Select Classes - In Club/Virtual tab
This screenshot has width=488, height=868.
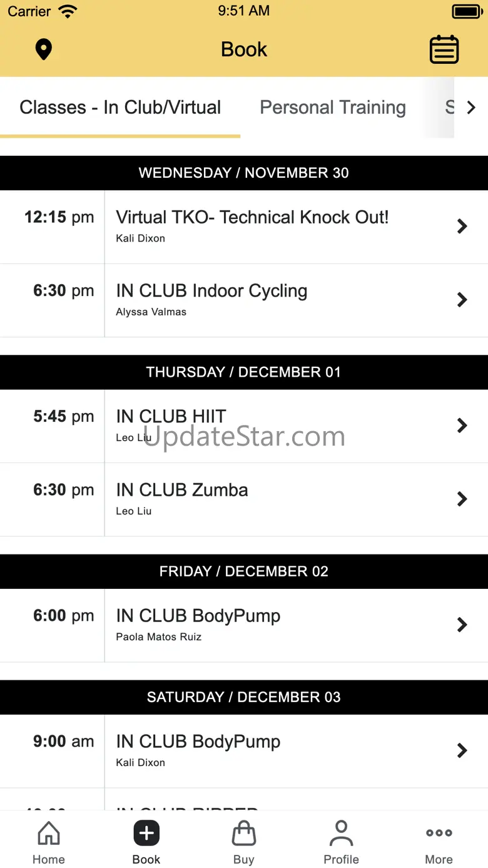pyautogui.click(x=120, y=108)
